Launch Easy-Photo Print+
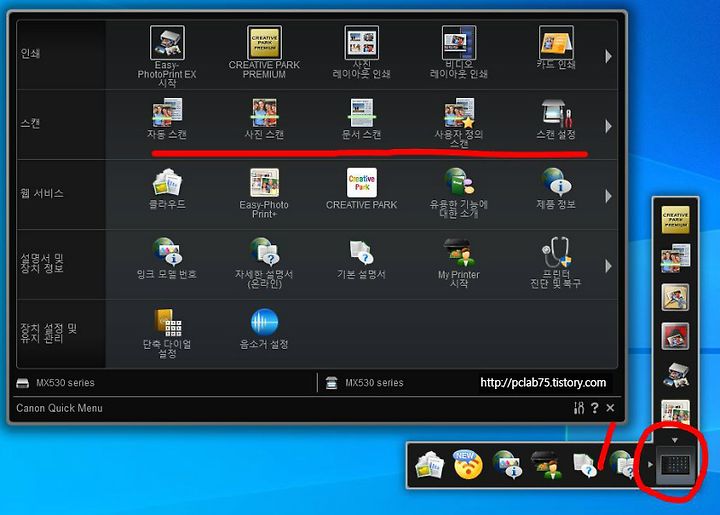 [x=264, y=193]
